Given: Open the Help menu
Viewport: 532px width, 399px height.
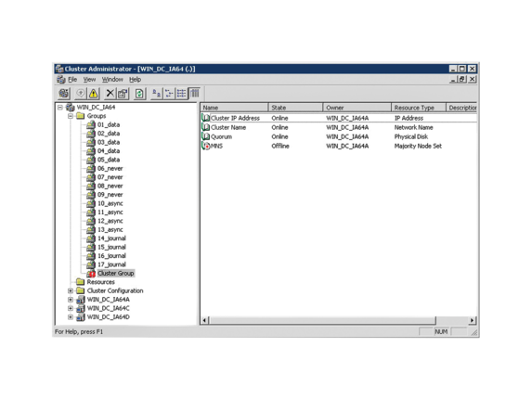Looking at the screenshot, I should pyautogui.click(x=135, y=79).
